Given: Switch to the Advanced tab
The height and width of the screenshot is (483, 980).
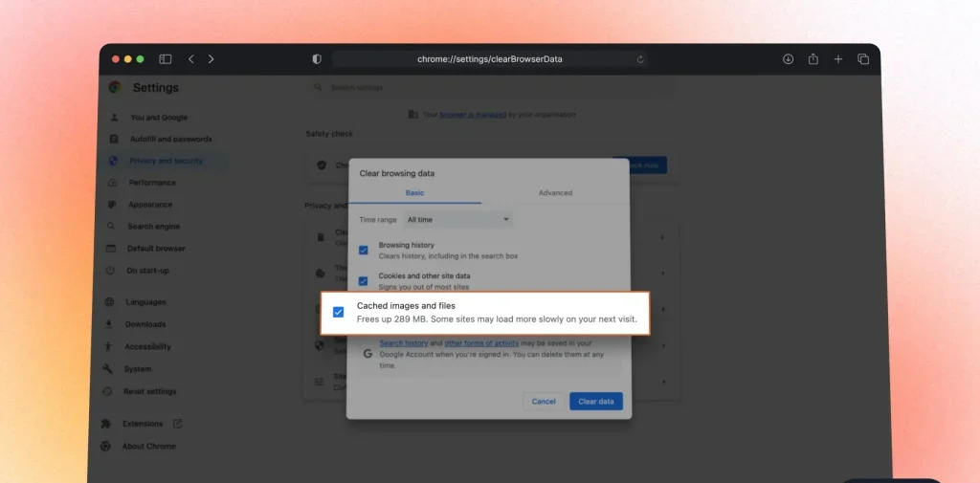Looking at the screenshot, I should (555, 193).
